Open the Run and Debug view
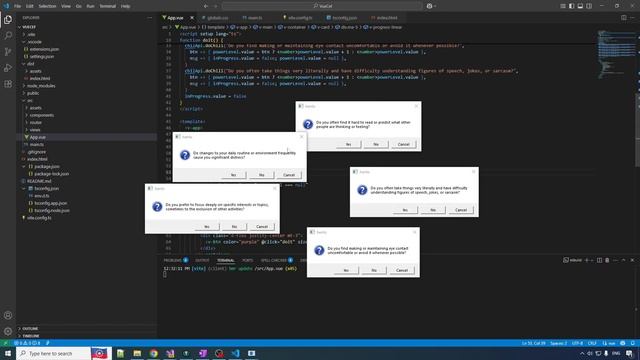 coord(8,68)
